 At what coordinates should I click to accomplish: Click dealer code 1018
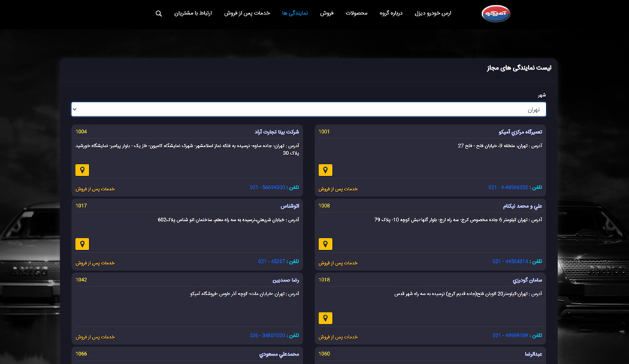click(x=324, y=280)
